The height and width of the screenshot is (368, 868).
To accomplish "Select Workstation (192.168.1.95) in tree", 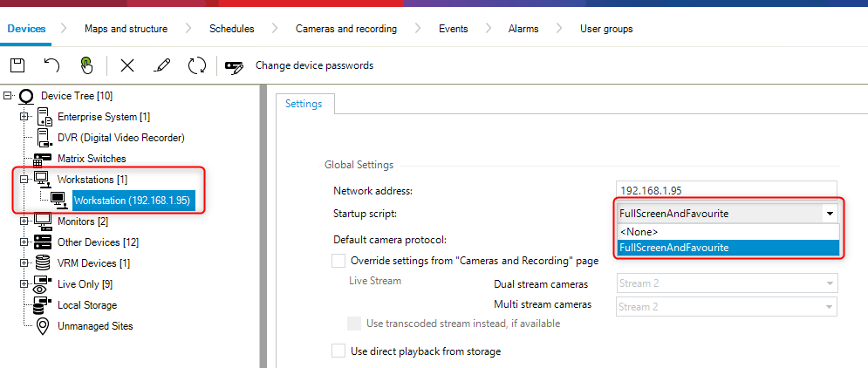I will click(132, 201).
